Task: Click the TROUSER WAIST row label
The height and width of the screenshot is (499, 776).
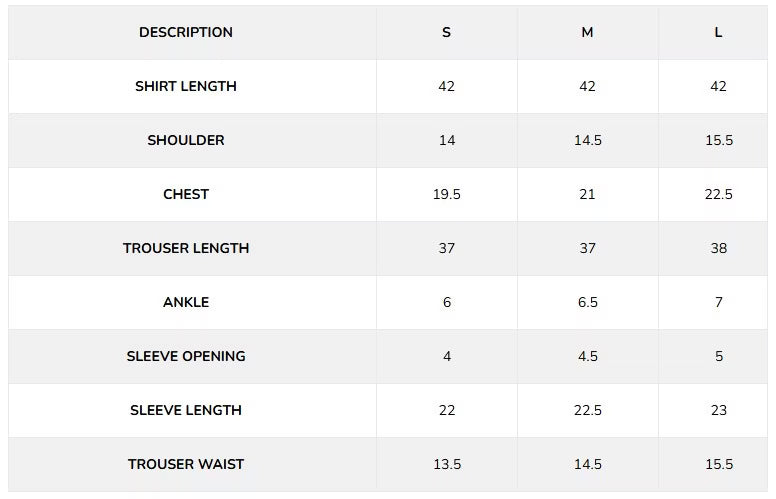Action: coord(186,464)
